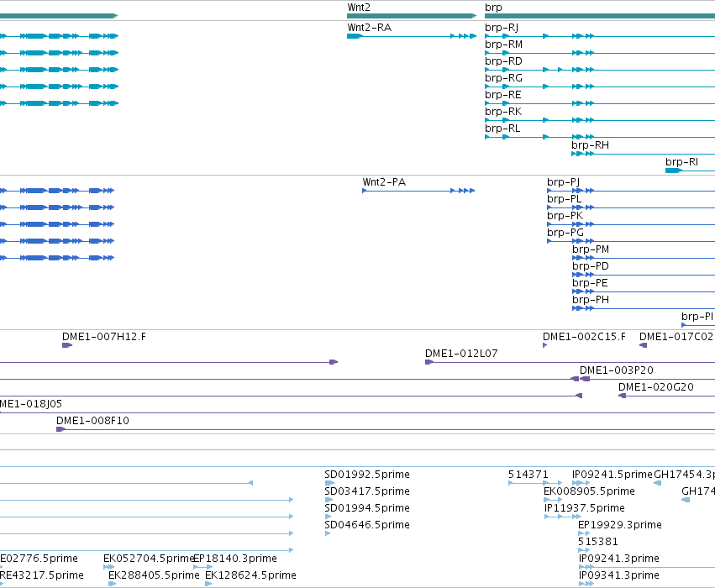
Task: Click the DME1-002C15.F clone label
Action: 584,337
